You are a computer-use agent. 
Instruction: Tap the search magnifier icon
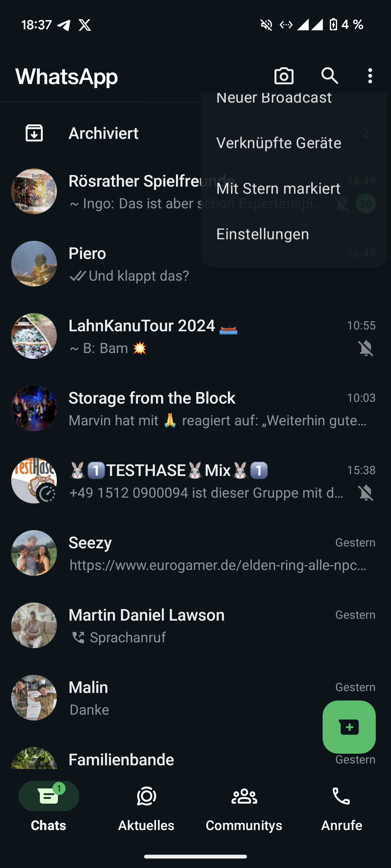coord(329,76)
